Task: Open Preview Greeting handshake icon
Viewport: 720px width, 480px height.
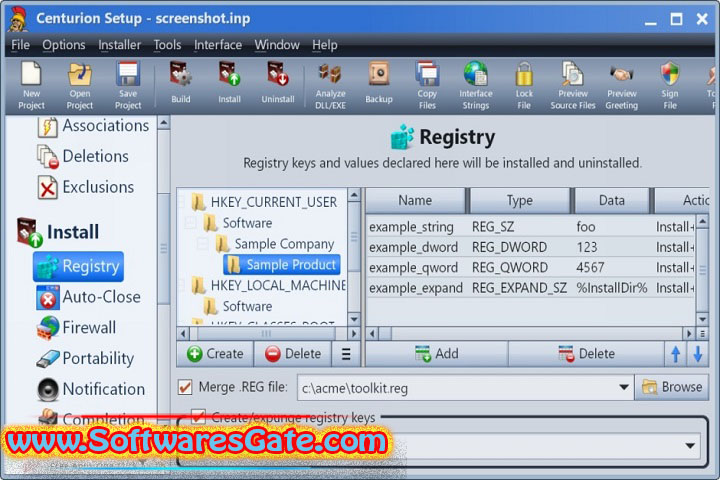Action: click(x=622, y=86)
